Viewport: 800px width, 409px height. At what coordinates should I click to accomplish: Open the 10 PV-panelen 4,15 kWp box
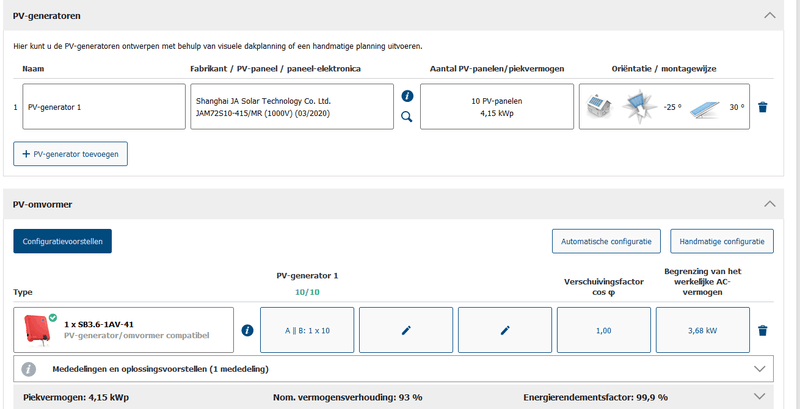point(497,107)
